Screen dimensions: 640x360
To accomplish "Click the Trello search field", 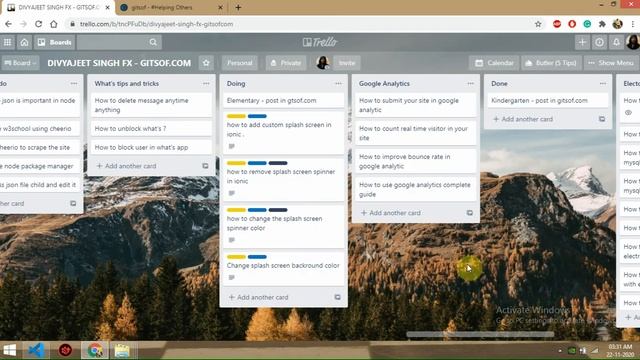I will (119, 42).
